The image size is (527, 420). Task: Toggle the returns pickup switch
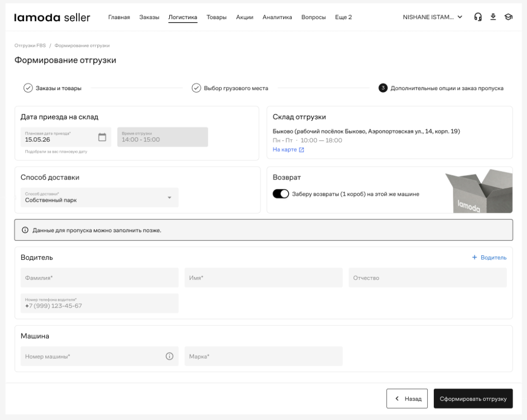coord(280,194)
